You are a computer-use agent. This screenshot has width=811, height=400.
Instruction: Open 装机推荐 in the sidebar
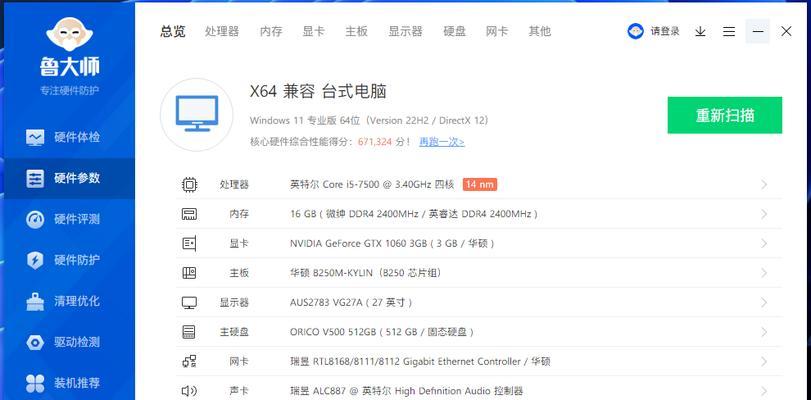point(67,383)
